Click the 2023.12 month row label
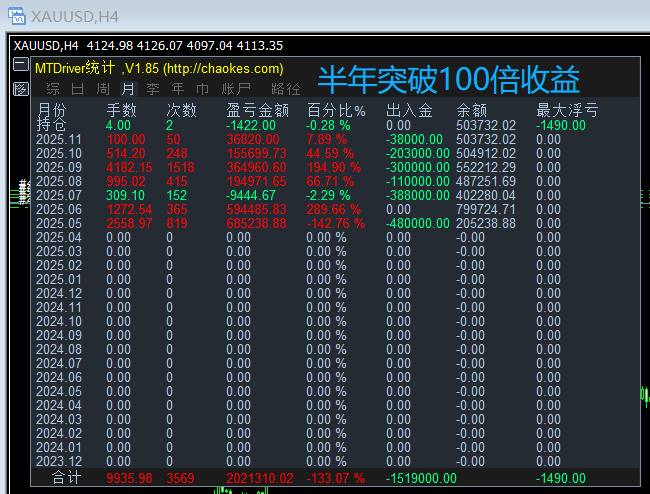This screenshot has height=494, width=650. tap(59, 461)
